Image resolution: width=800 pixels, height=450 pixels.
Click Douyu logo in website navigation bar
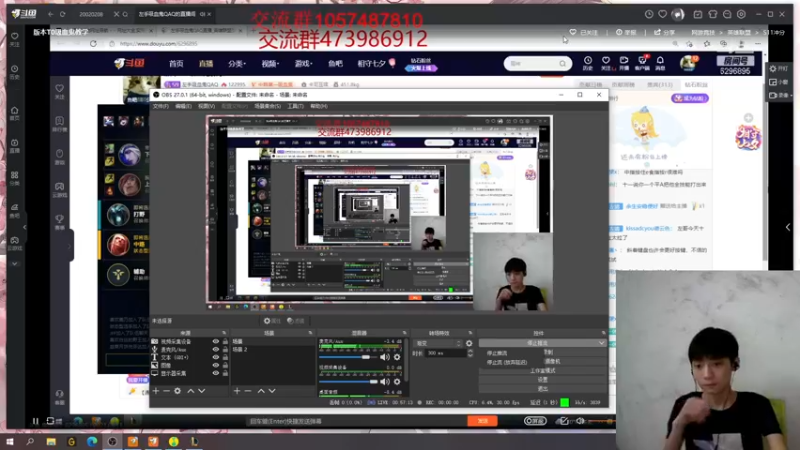coord(129,63)
